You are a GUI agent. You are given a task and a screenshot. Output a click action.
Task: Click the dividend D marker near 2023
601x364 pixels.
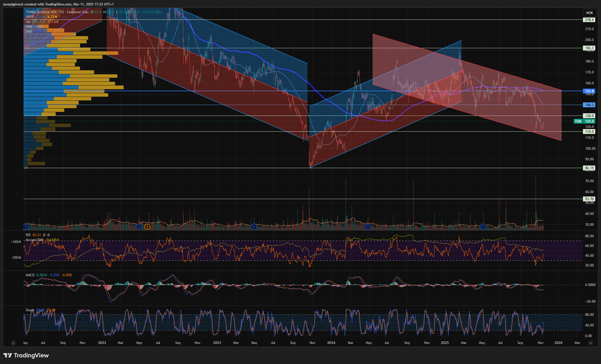tap(254, 227)
